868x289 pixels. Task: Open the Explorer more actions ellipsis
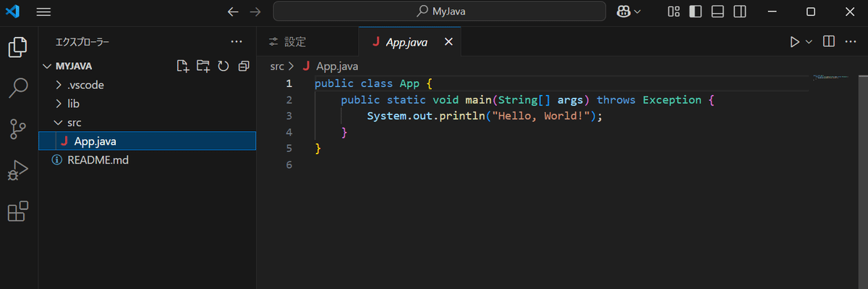click(237, 42)
